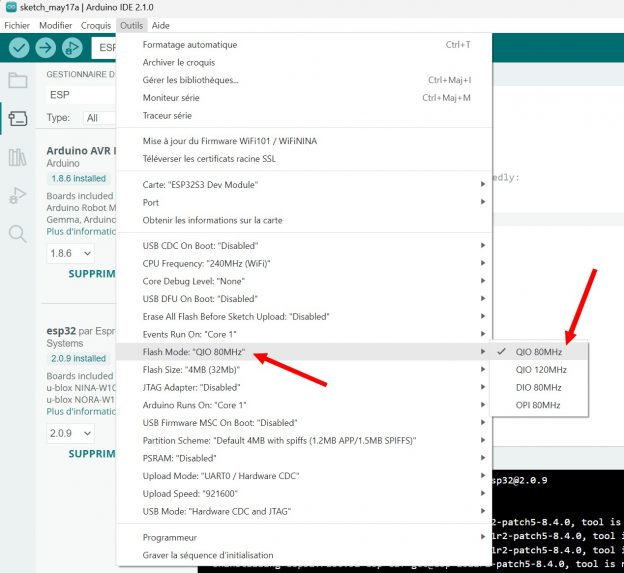Screen dimensions: 624x573
Task: Click the first Plus d'information link
Action: click(x=82, y=231)
